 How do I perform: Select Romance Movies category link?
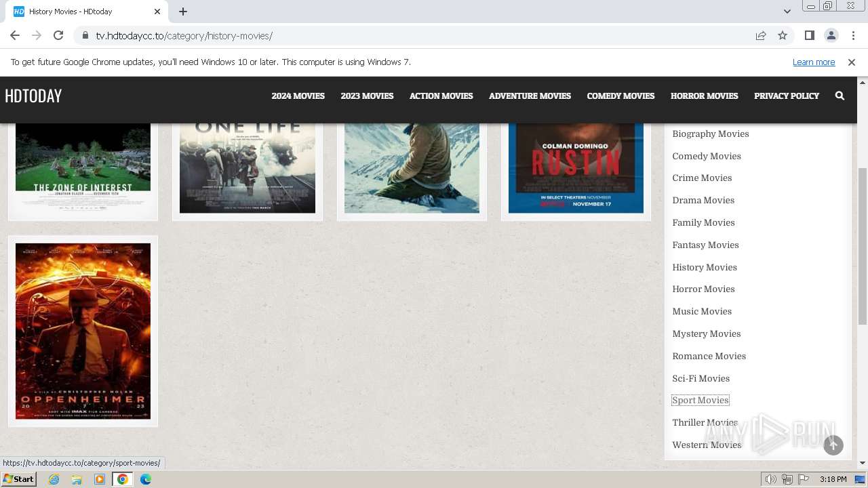[x=709, y=356]
